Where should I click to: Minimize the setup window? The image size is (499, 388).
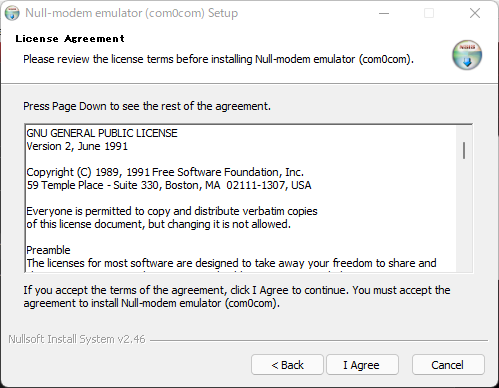click(384, 13)
